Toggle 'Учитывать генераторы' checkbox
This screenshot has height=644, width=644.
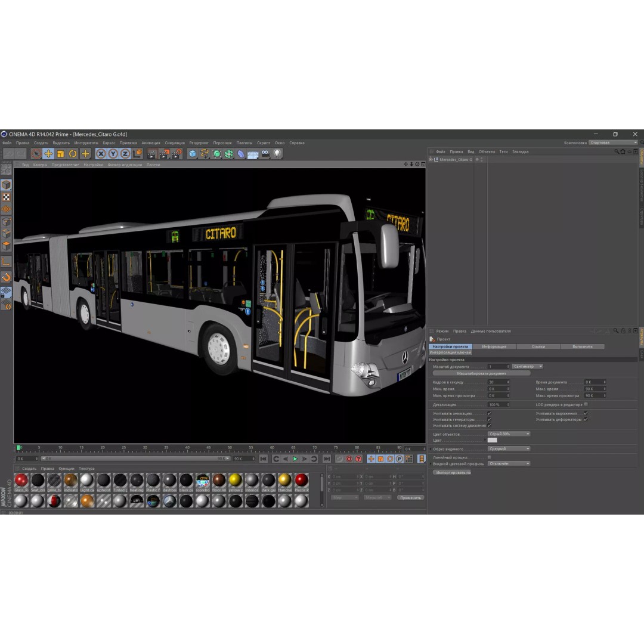[489, 419]
